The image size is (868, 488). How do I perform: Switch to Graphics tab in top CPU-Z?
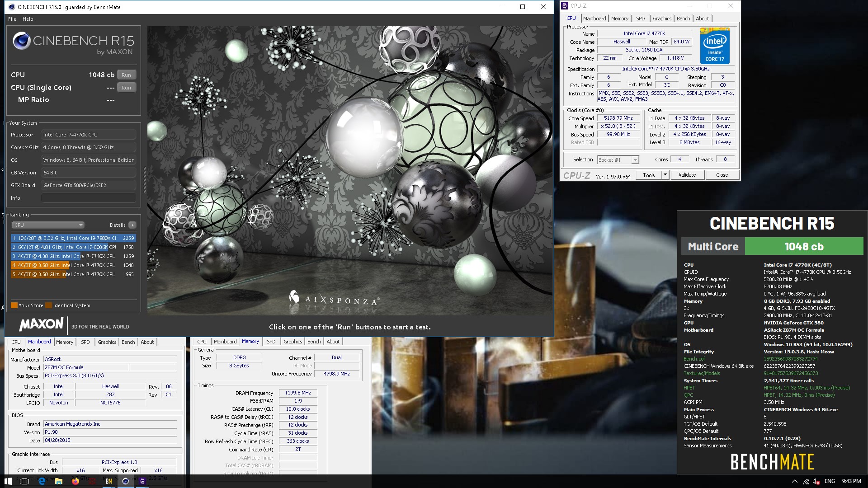tap(662, 19)
